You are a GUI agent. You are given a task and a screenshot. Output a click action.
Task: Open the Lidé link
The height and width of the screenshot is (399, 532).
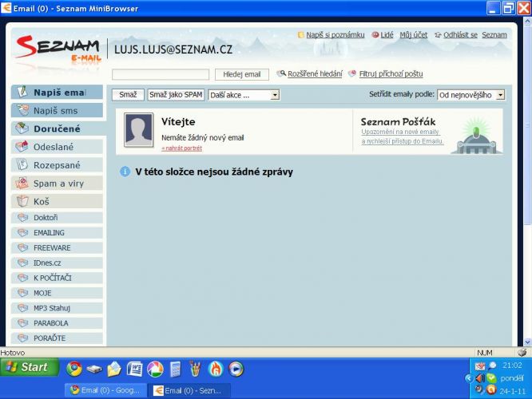387,35
